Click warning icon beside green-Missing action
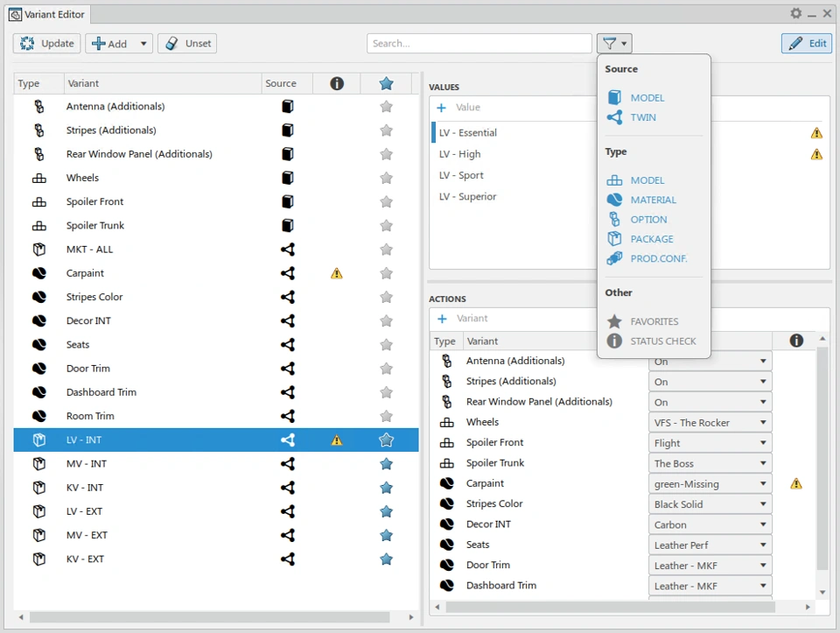Image resolution: width=840 pixels, height=633 pixels. pyautogui.click(x=796, y=484)
